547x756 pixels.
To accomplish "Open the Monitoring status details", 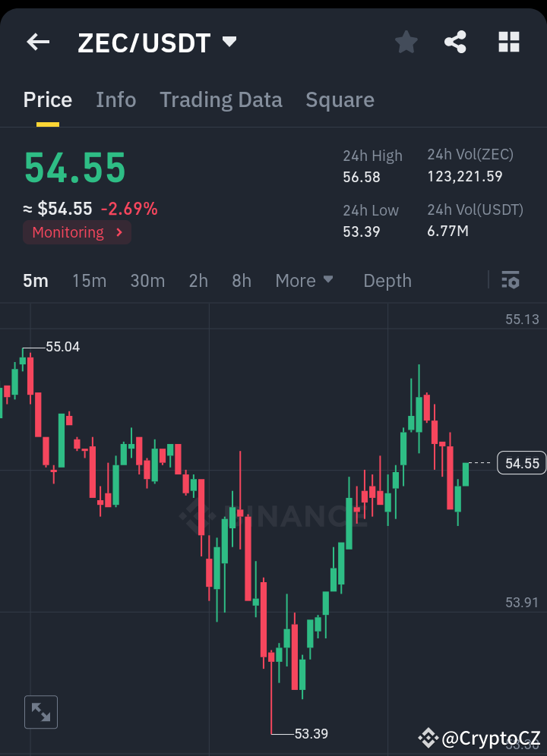I will point(76,232).
